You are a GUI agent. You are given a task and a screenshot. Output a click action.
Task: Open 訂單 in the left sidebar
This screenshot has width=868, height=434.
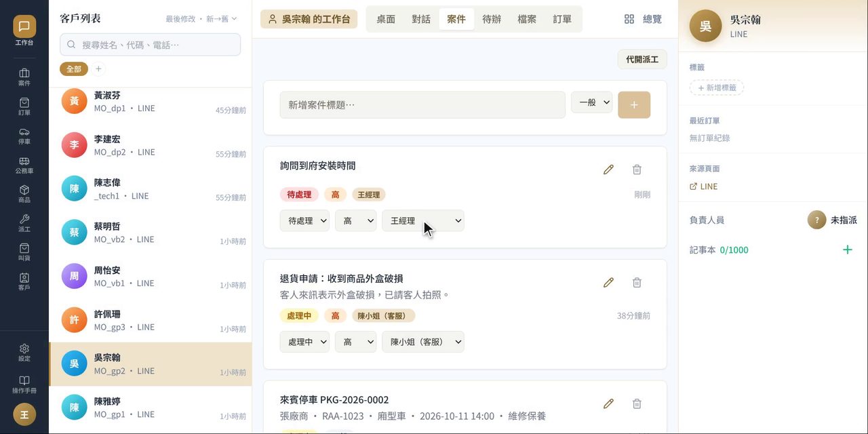[x=24, y=106]
